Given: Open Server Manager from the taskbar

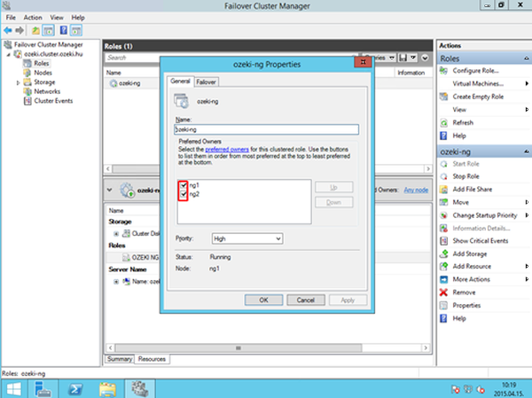Looking at the screenshot, I should coord(43,389).
